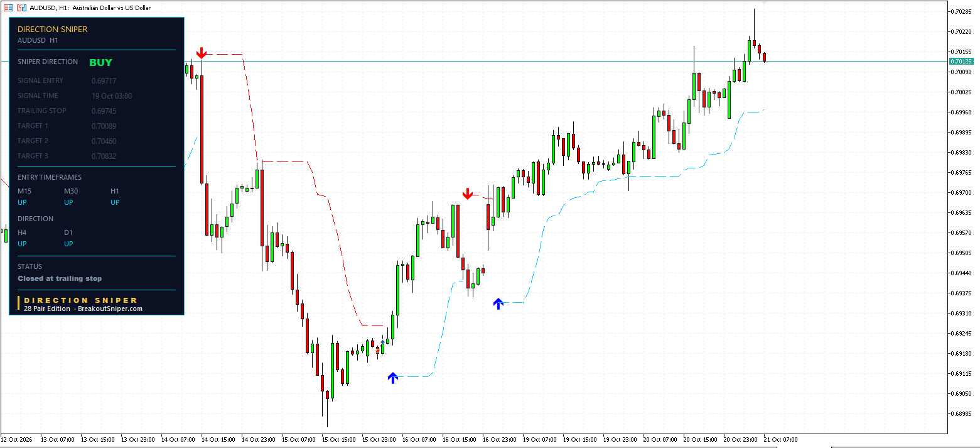Select the red sell arrow at 16 Oct

(467, 194)
